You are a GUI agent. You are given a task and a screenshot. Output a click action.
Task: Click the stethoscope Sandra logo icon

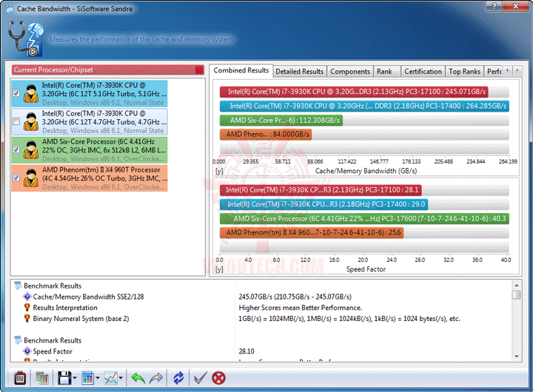(x=25, y=38)
